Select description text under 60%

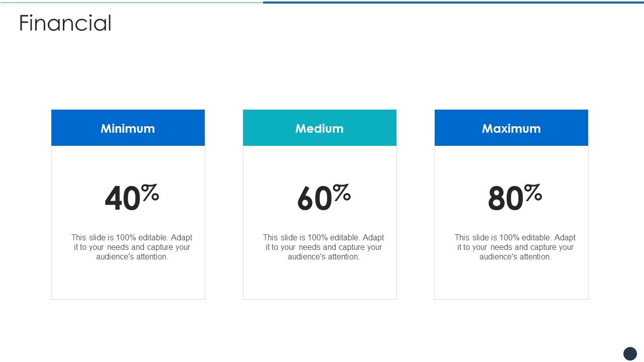pos(324,247)
